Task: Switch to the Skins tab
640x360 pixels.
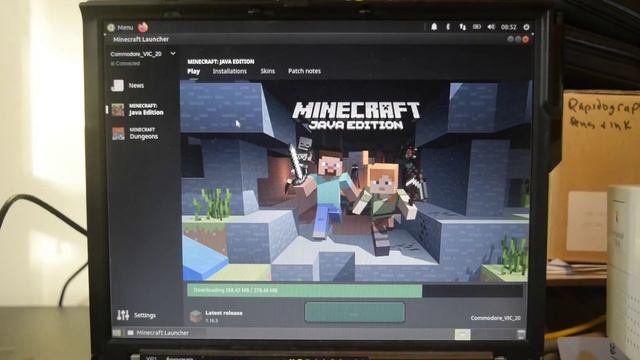Action: click(267, 71)
